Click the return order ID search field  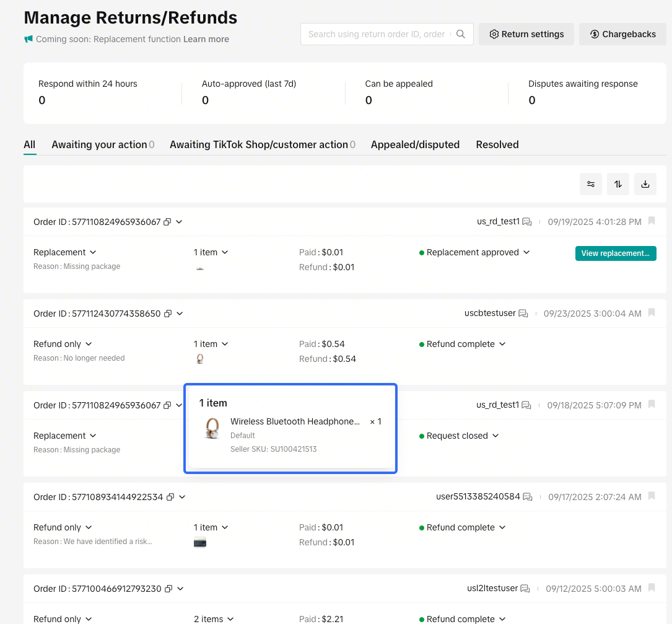377,34
